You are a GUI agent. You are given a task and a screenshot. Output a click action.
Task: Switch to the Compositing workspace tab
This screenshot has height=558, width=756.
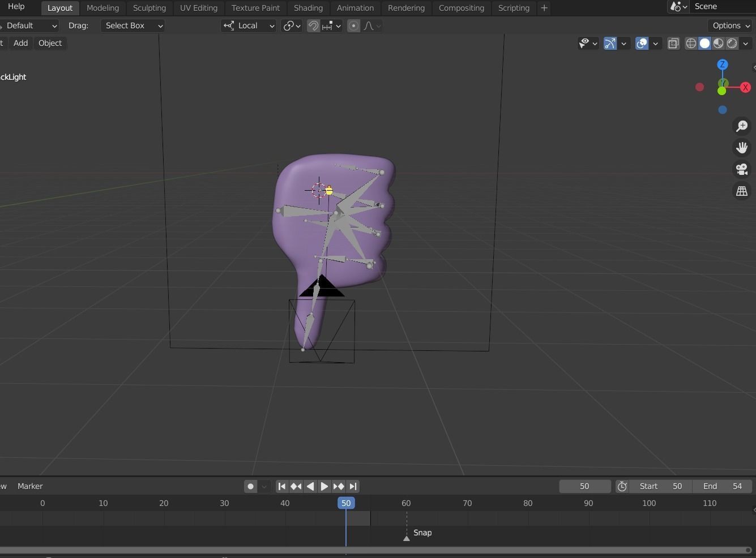tap(462, 8)
